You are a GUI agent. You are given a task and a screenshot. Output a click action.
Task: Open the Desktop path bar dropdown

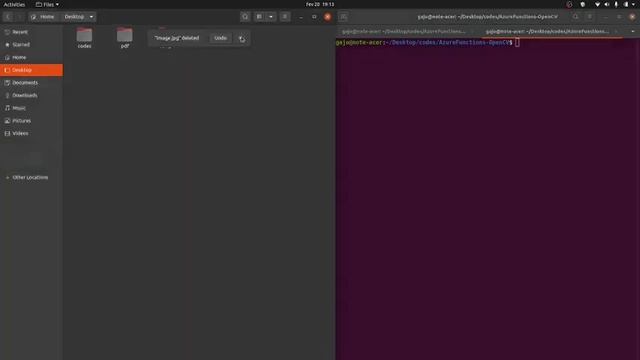[x=91, y=17]
